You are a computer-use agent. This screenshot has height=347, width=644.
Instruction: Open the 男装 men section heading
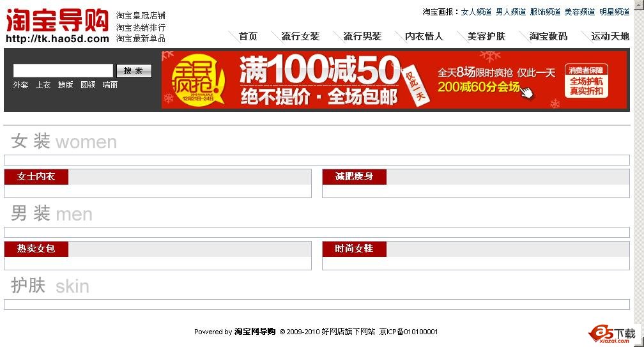pyautogui.click(x=51, y=213)
